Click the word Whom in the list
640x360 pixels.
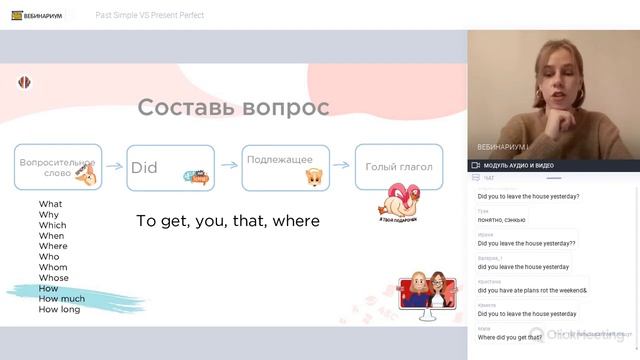pyautogui.click(x=53, y=267)
